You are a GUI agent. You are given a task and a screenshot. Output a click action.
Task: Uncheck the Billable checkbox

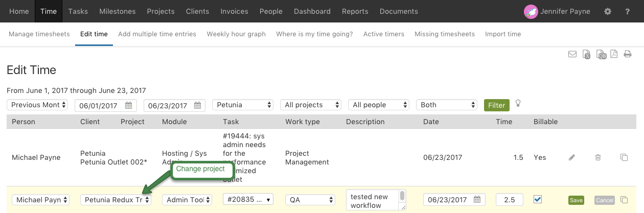537,199
